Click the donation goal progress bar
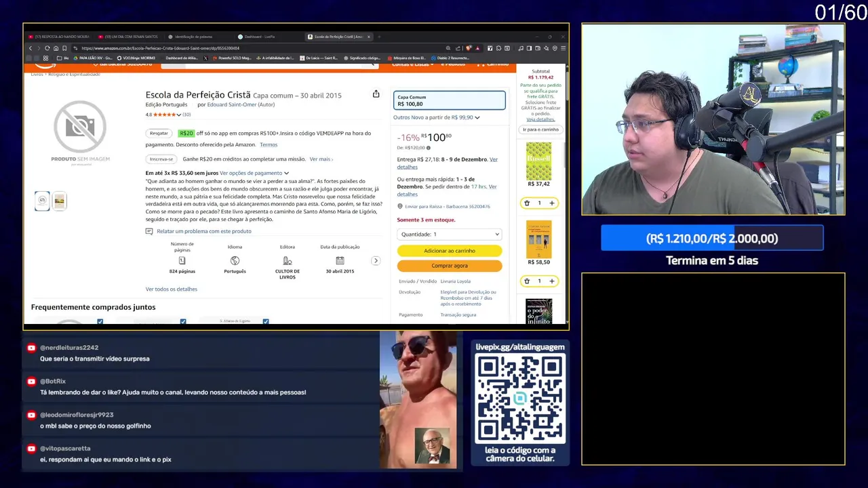Viewport: 868px width, 488px height. click(712, 239)
